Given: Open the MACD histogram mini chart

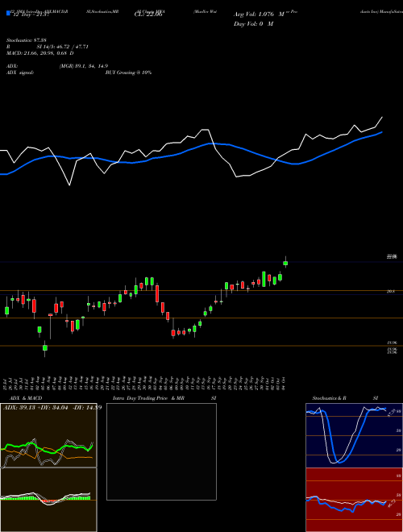Looking at the screenshot, I should [x=48, y=500].
